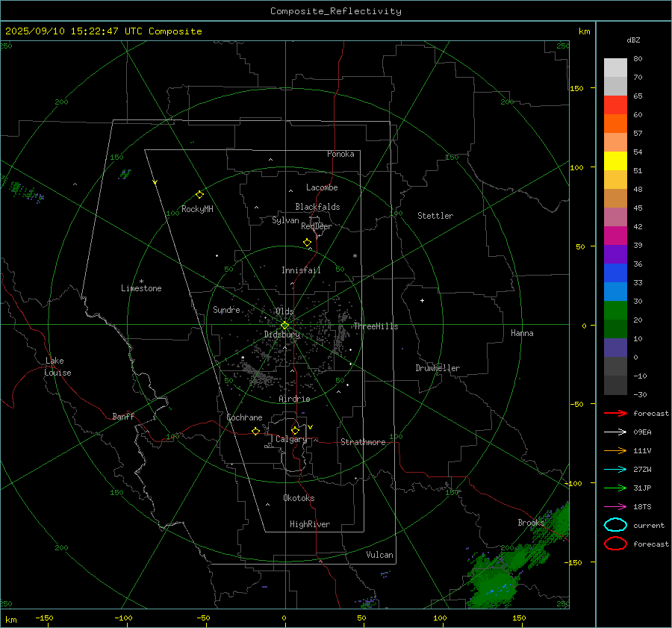The image size is (672, 628).
Task: Click the cyan current ellipse icon
Action: 615,525
